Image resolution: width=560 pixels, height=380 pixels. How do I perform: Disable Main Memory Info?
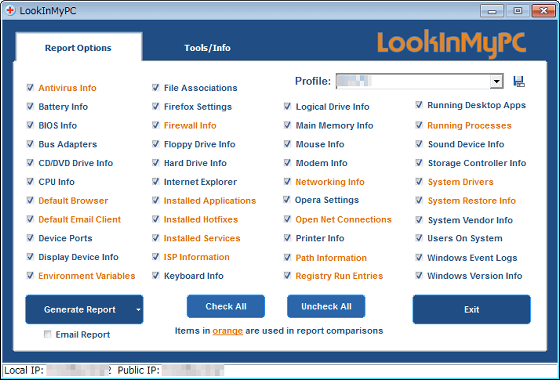pyautogui.click(x=287, y=125)
